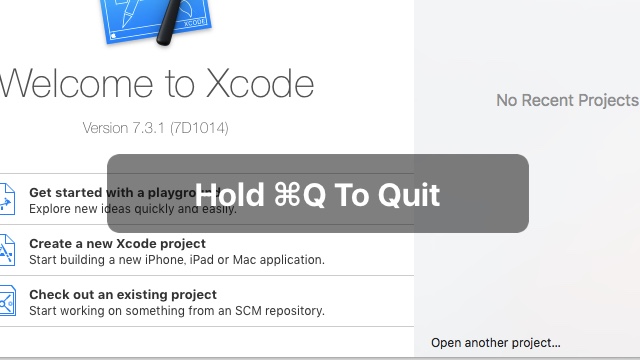This screenshot has height=360, width=640.
Task: Open another project link
Action: click(496, 342)
